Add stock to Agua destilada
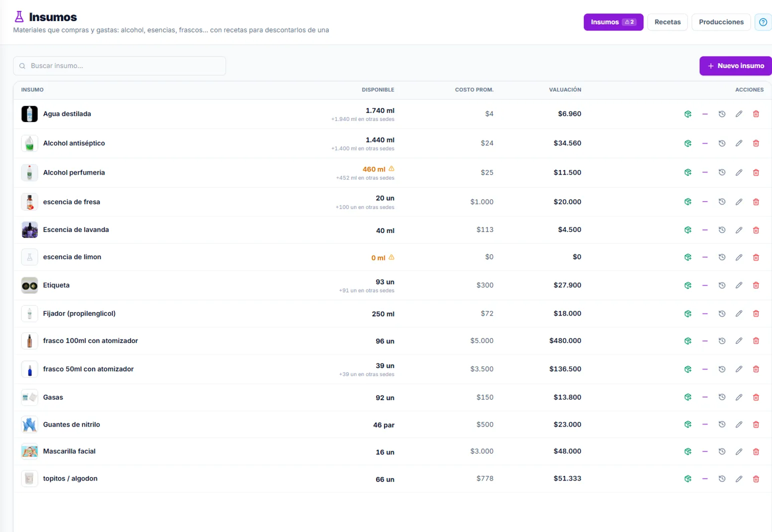The height and width of the screenshot is (532, 772). click(x=688, y=114)
